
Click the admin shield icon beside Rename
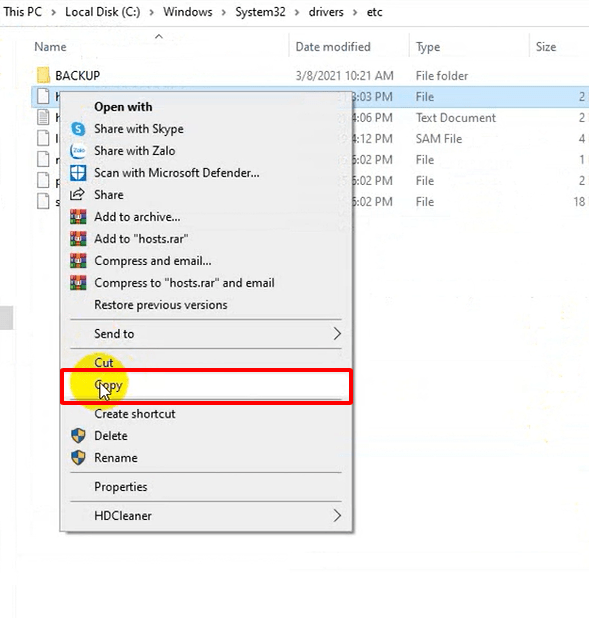click(78, 458)
